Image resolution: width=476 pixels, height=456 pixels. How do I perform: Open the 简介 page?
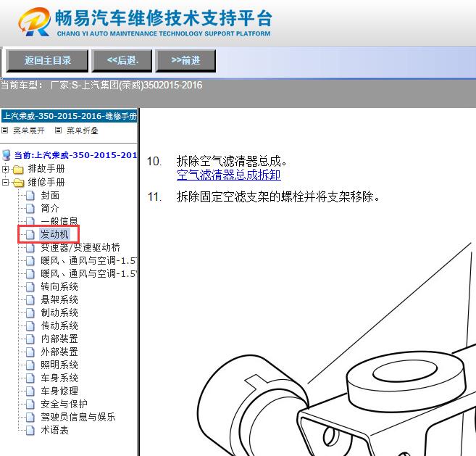[50, 208]
